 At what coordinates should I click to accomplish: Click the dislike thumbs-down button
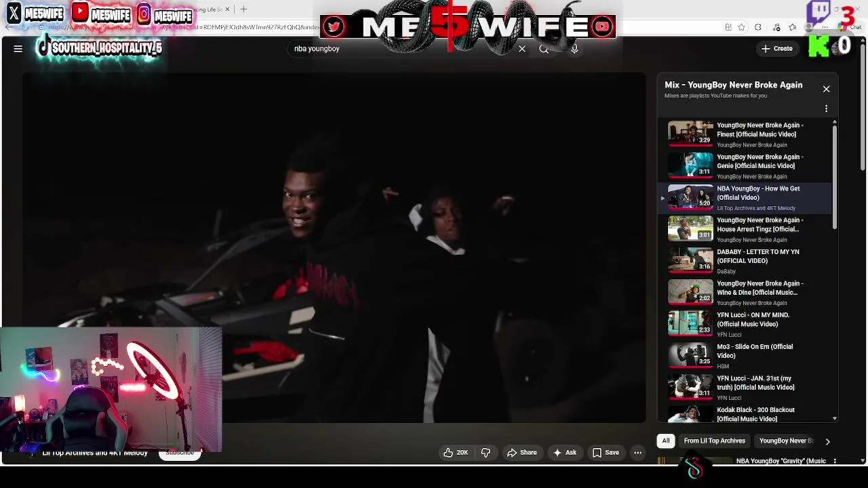pos(486,453)
